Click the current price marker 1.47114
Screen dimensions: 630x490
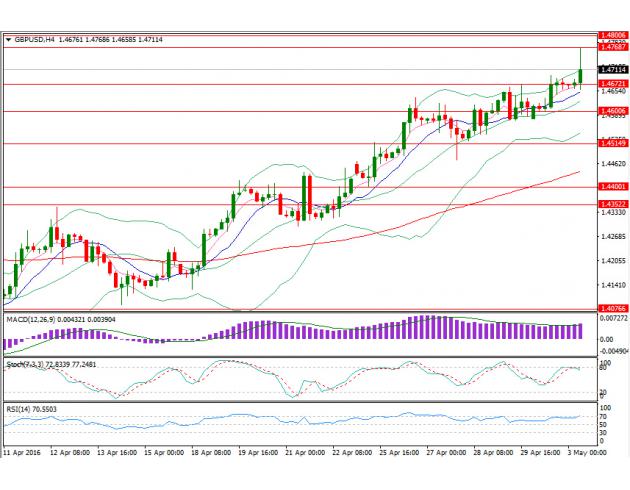point(611,70)
